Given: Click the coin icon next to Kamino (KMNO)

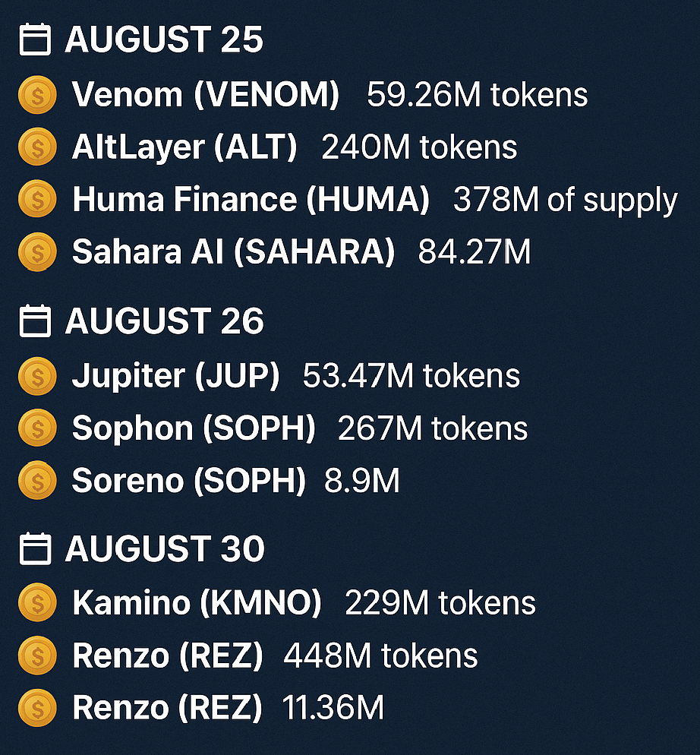Looking at the screenshot, I should coord(37,602).
